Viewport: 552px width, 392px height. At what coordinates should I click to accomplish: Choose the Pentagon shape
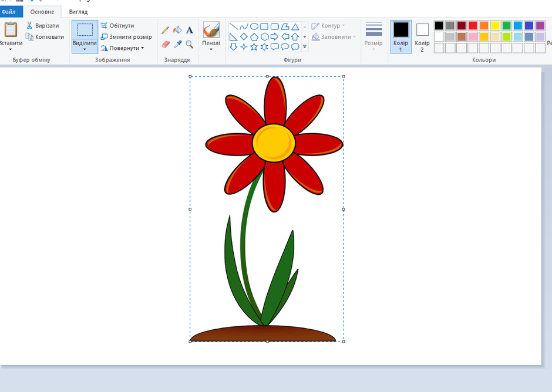(254, 36)
